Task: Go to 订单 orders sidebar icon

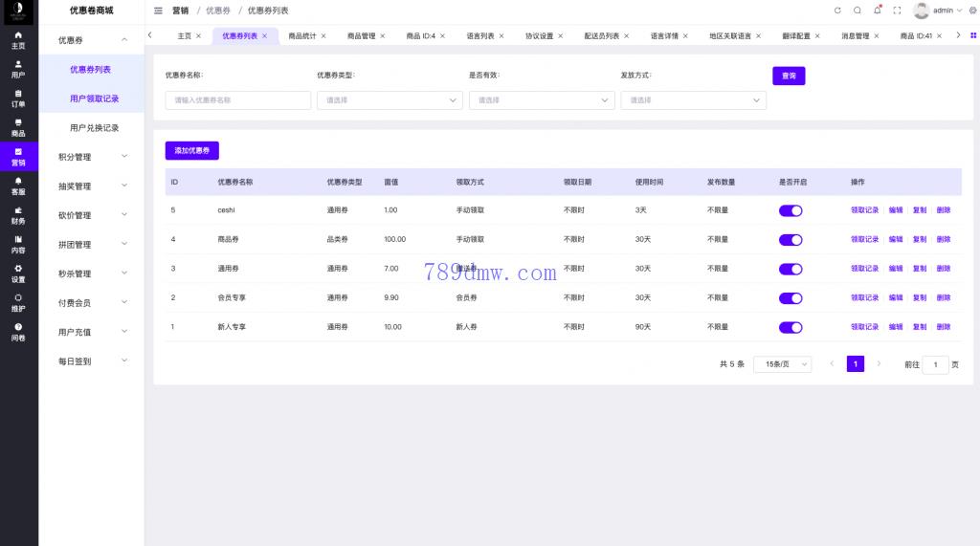Action: (18, 98)
